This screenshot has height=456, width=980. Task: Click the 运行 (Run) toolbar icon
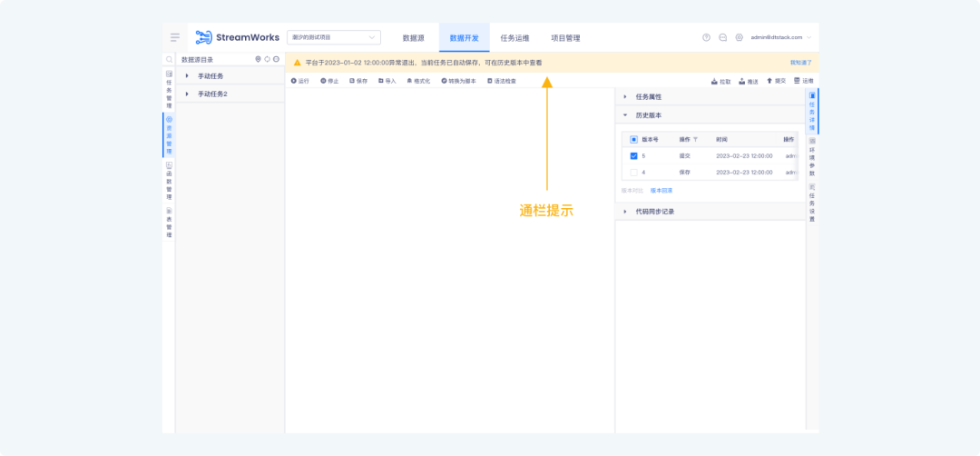[294, 81]
